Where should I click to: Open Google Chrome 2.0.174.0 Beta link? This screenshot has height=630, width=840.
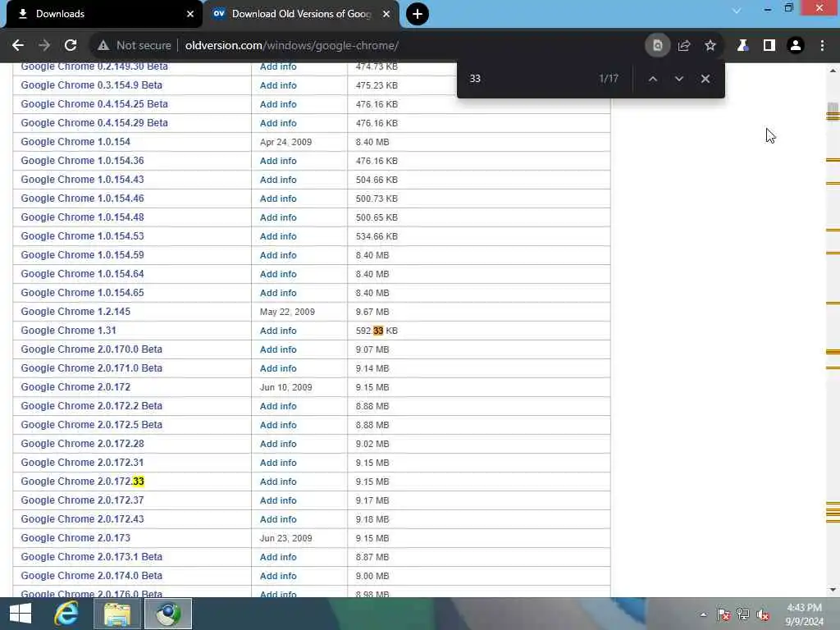(92, 575)
